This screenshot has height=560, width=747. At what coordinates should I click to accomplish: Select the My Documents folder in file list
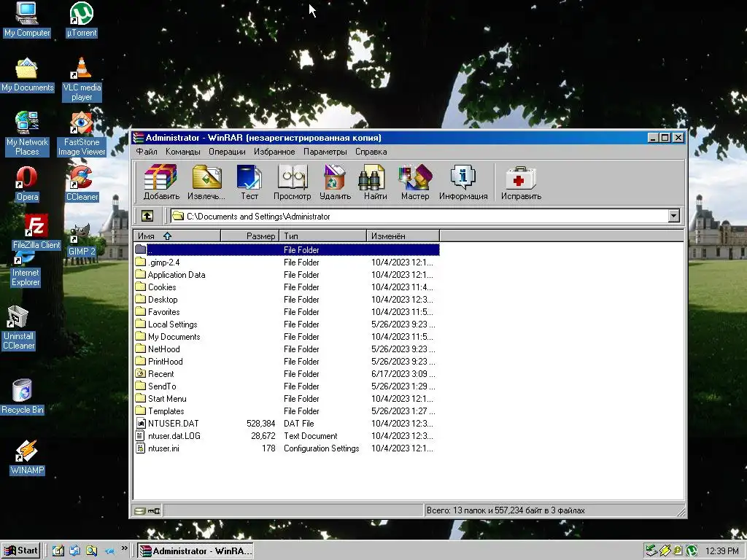tap(286, 337)
